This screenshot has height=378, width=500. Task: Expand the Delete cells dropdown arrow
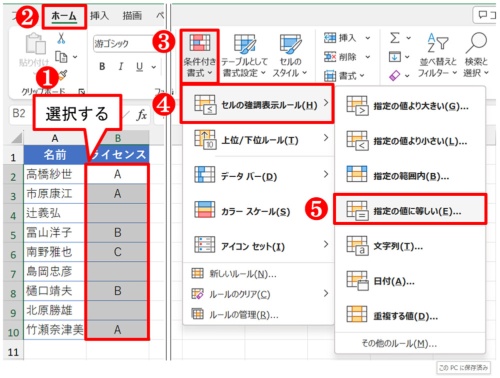(367, 57)
